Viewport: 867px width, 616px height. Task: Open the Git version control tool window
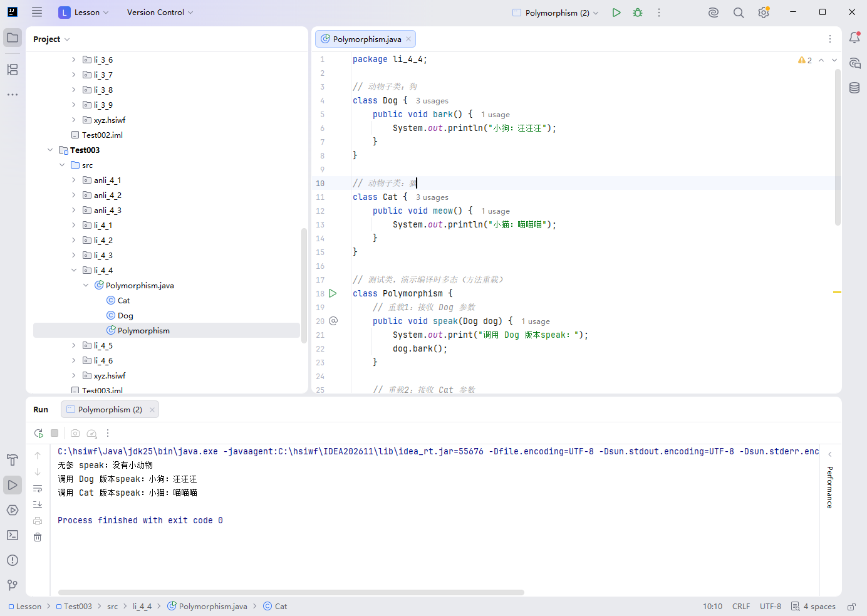tap(13, 585)
